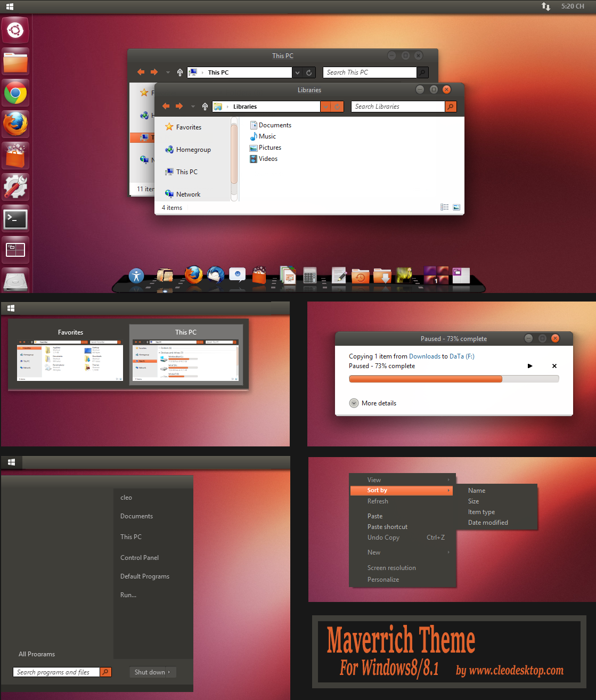Image resolution: width=596 pixels, height=700 pixels.
Task: Resume the paused copy operation
Action: (530, 366)
